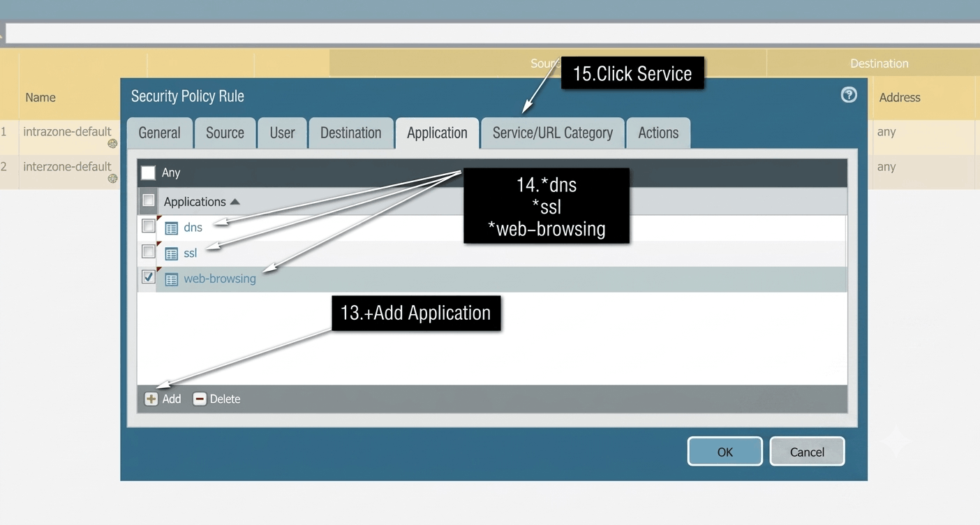Screen dimensions: 980x525
Task: Toggle the Applications header select-all checkbox
Action: [148, 200]
